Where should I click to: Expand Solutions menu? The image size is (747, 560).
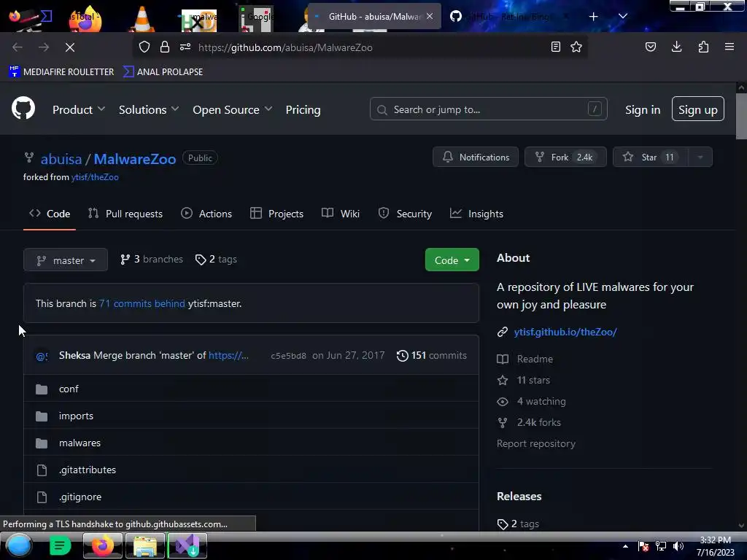point(149,109)
